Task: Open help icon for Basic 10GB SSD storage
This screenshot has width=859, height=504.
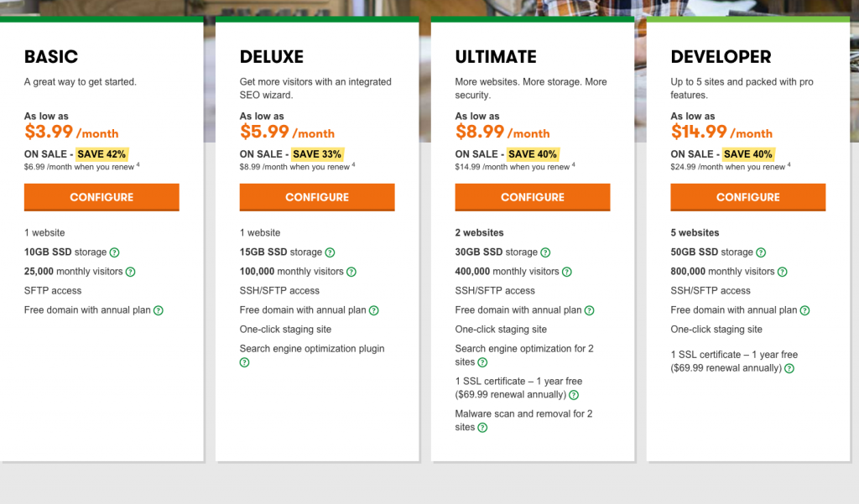Action: 115,252
